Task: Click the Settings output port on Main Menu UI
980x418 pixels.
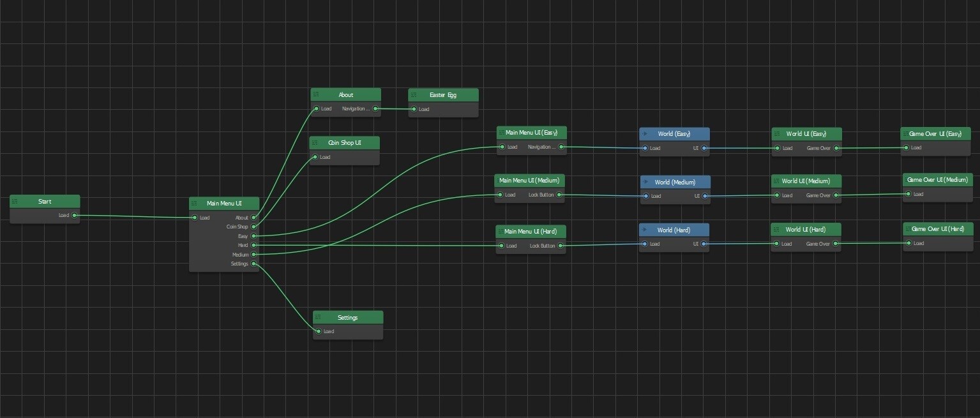Action: 253,264
